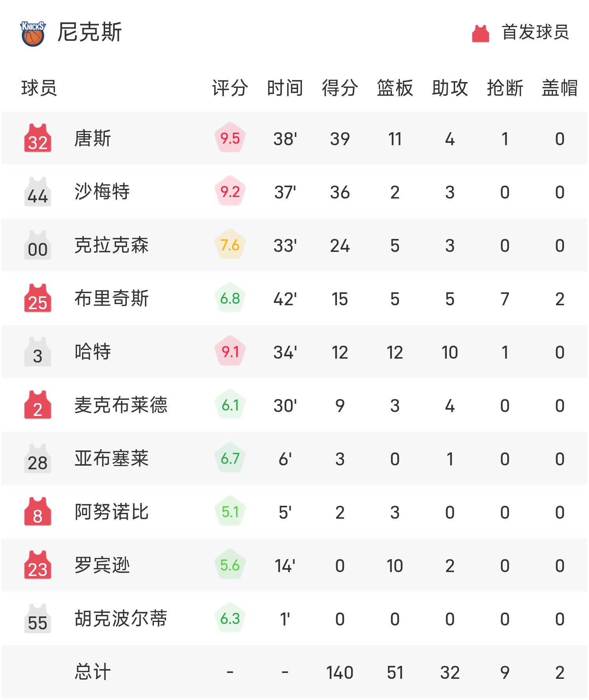The image size is (589, 700).
Task: Tap the 9.5 rating badge
Action: coord(230,138)
